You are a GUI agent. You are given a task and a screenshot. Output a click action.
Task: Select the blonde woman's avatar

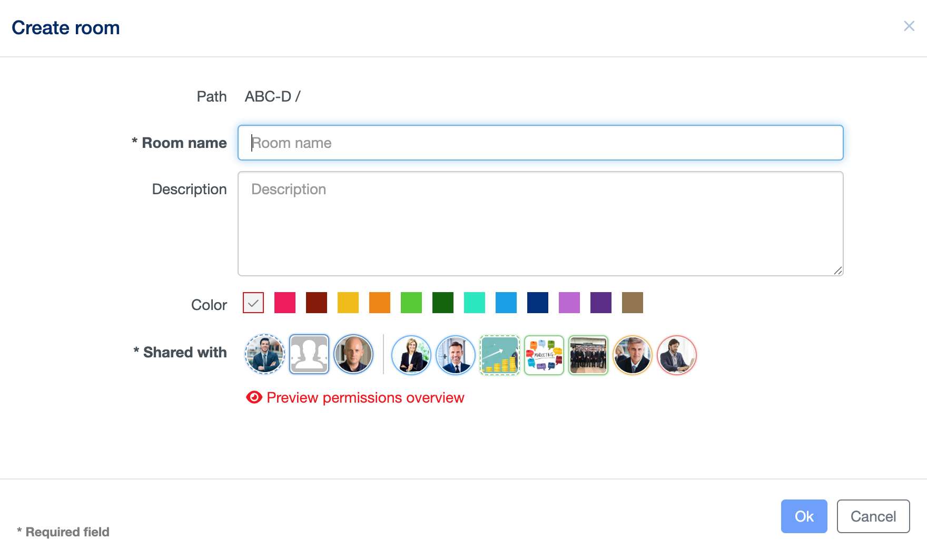tap(411, 355)
